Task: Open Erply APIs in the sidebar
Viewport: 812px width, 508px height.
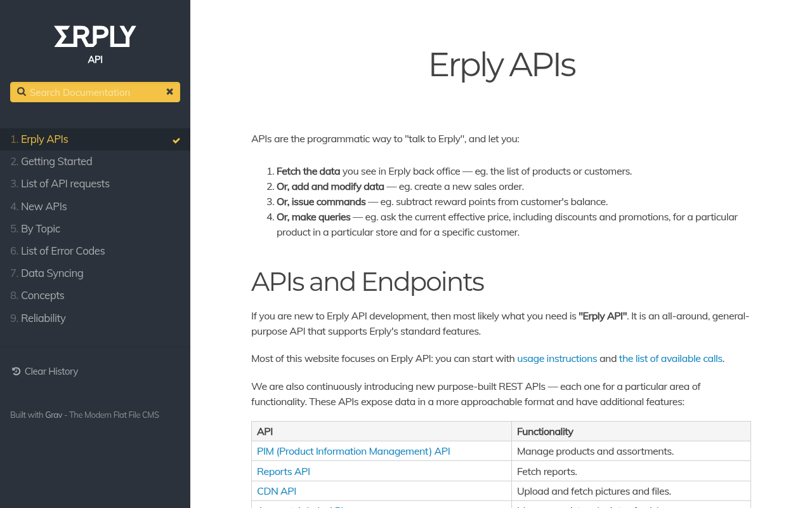Action: [x=95, y=139]
